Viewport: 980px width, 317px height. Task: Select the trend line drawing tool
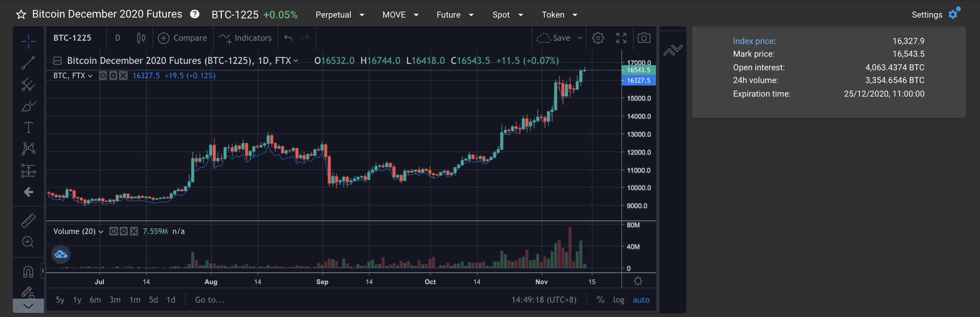[28, 63]
